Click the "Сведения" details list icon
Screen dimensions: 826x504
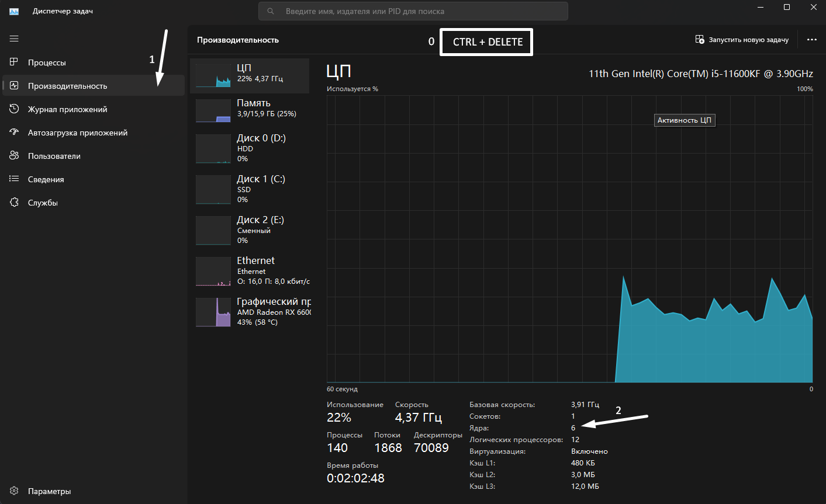pyautogui.click(x=15, y=179)
